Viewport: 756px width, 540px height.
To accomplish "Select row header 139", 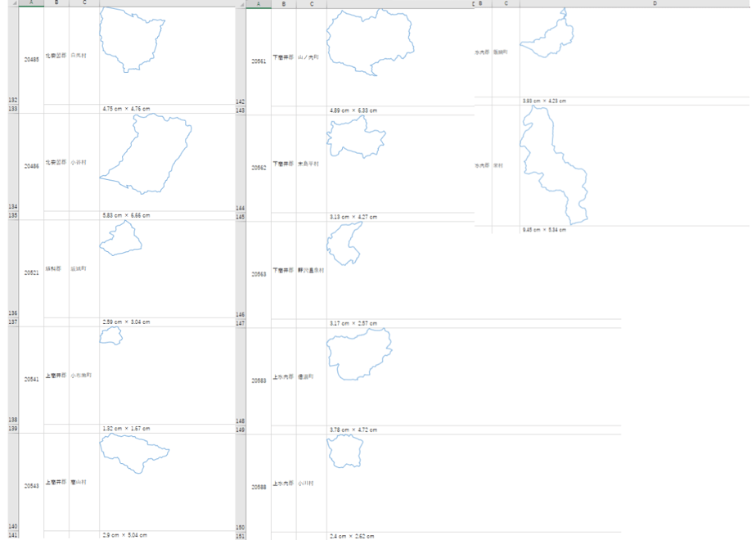I will click(13, 429).
